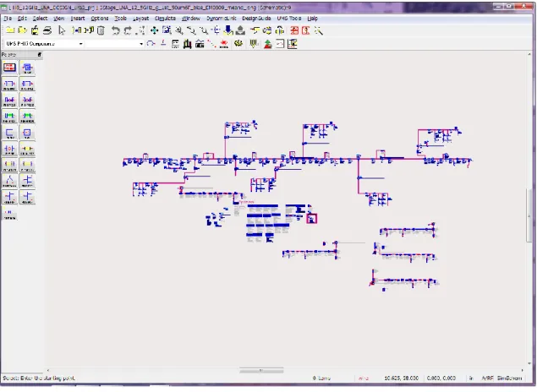
Task: Click the trash can Delete icon
Action: click(x=101, y=30)
